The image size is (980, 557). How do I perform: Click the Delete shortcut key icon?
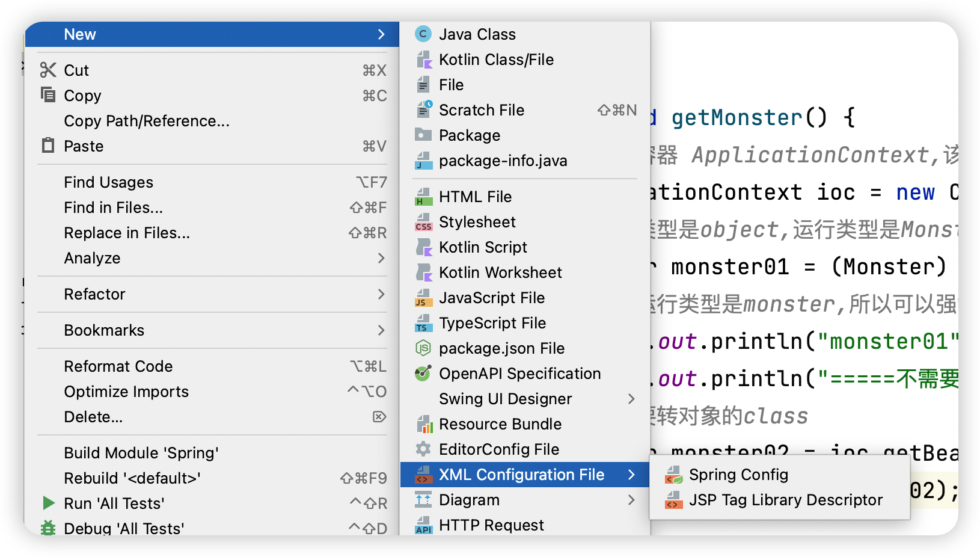379,417
